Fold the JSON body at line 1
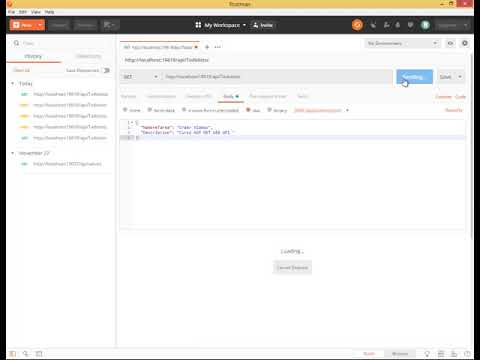Screen dimensions: 480x360 coord(133,122)
